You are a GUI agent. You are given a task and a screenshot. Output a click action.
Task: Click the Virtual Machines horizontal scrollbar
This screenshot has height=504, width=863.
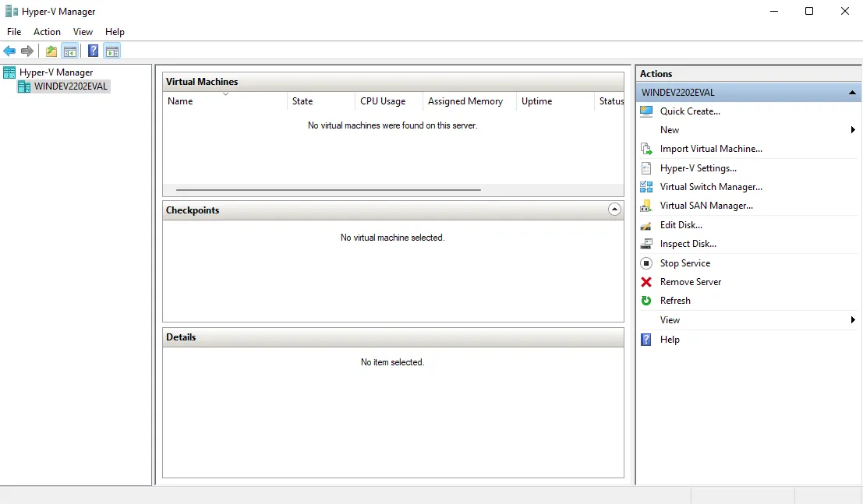328,189
